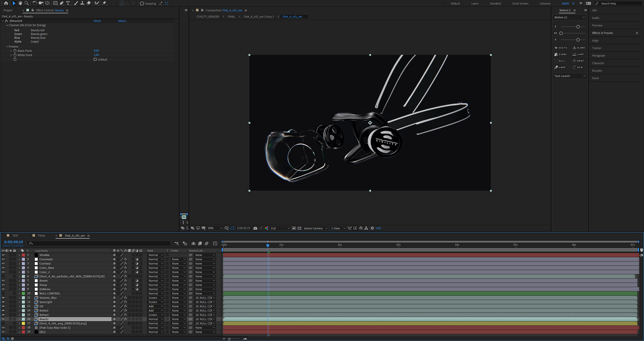The image size is (644, 341).
Task: Open the Motion v2 dropdown
Action: (569, 17)
